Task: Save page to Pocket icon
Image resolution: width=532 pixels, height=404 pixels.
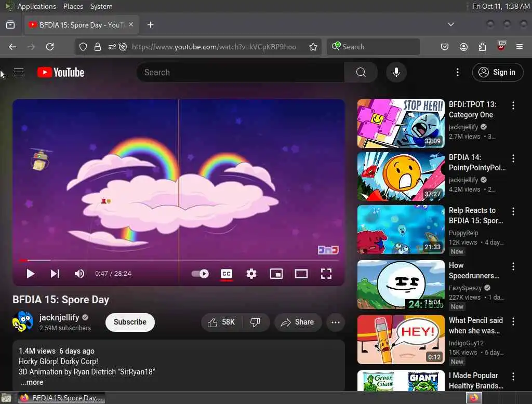Action: tap(445, 47)
